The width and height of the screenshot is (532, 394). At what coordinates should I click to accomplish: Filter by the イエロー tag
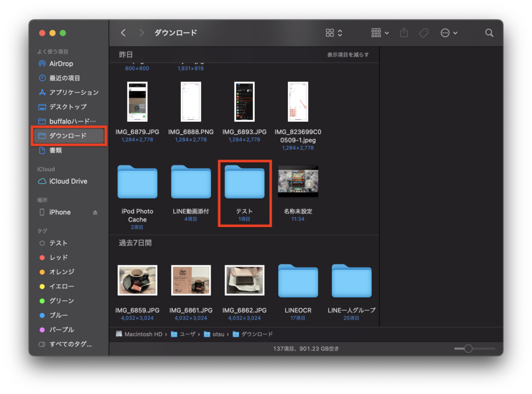pyautogui.click(x=69, y=286)
